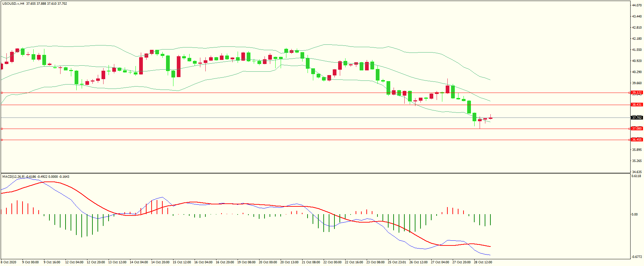
Task: Click the 22 Oct 00:00 time label
Action: pos(332,262)
